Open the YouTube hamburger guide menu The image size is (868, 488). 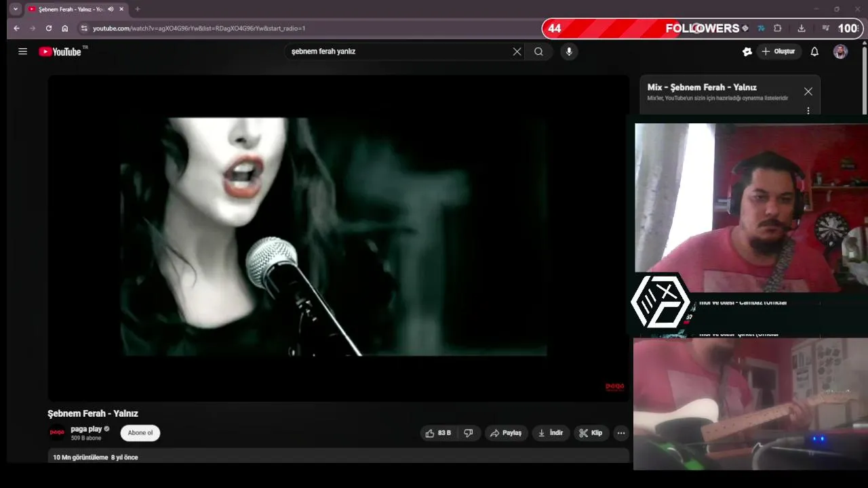(x=22, y=52)
